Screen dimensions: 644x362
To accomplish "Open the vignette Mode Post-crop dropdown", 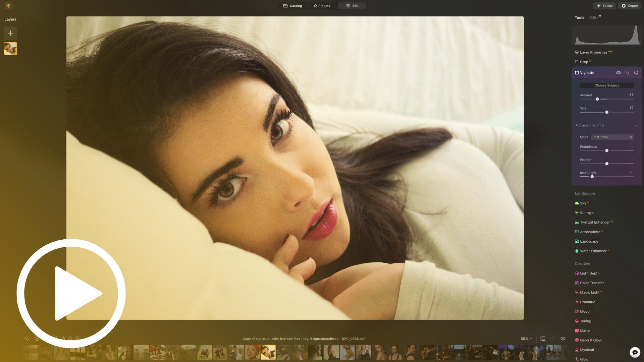I will (612, 137).
